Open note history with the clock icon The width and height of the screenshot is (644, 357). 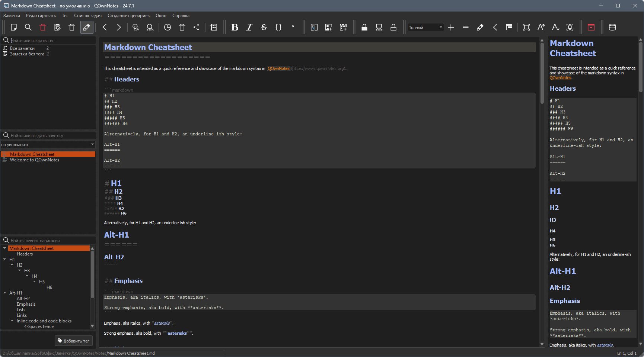pos(168,27)
